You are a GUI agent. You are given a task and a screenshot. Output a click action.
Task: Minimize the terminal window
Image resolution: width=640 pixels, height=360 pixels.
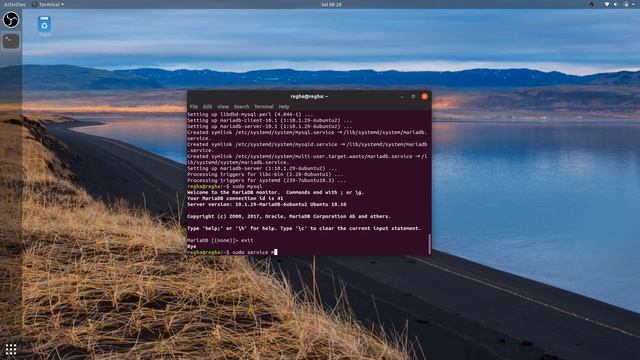pyautogui.click(x=402, y=97)
